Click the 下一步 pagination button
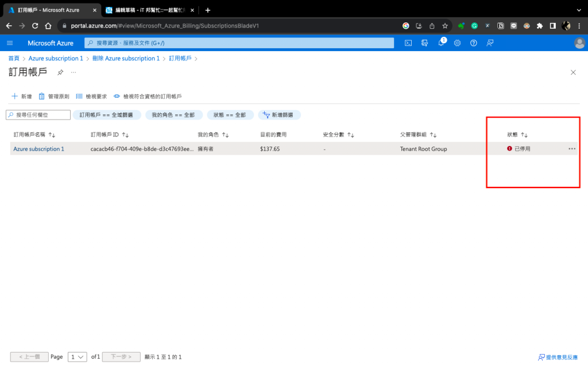Screen dimensions: 588x368 (121, 356)
